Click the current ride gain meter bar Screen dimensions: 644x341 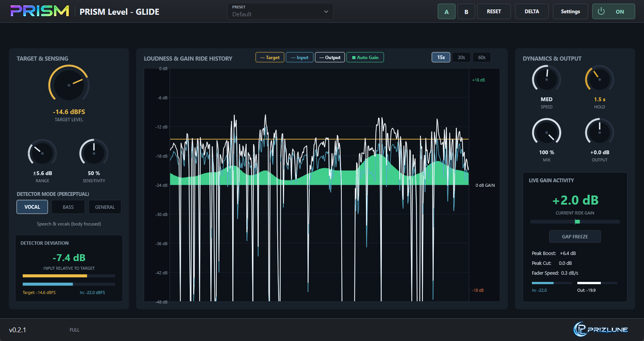[x=575, y=222]
